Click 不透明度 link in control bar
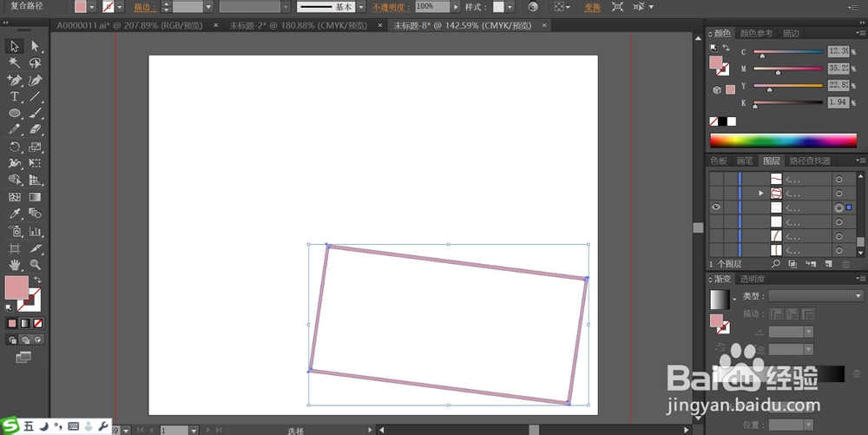 coord(391,7)
